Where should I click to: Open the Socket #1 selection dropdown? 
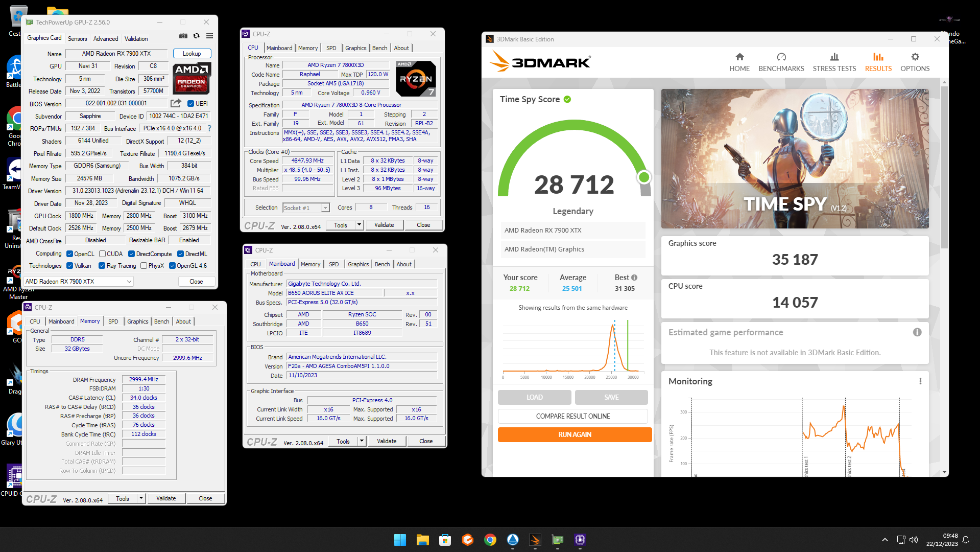pos(306,208)
